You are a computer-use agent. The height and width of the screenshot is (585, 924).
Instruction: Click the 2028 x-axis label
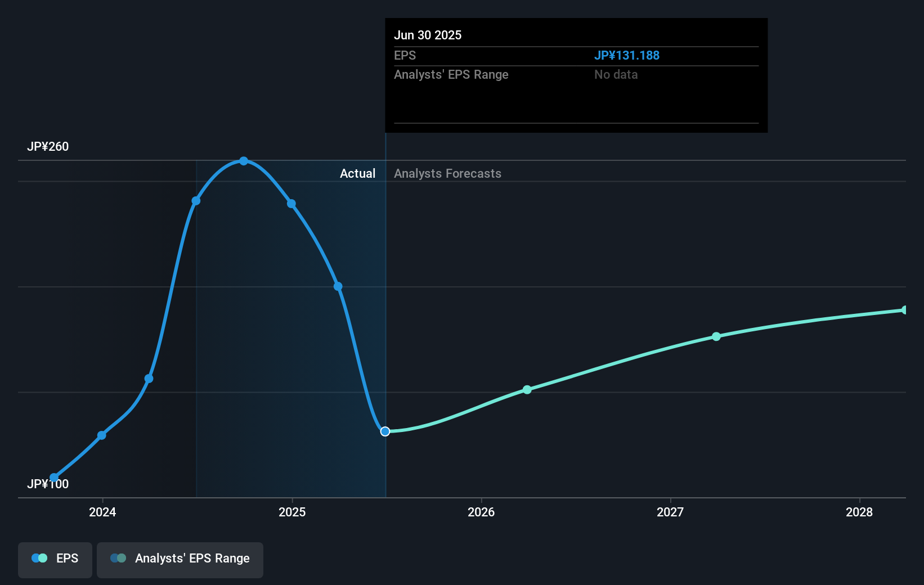(x=859, y=512)
